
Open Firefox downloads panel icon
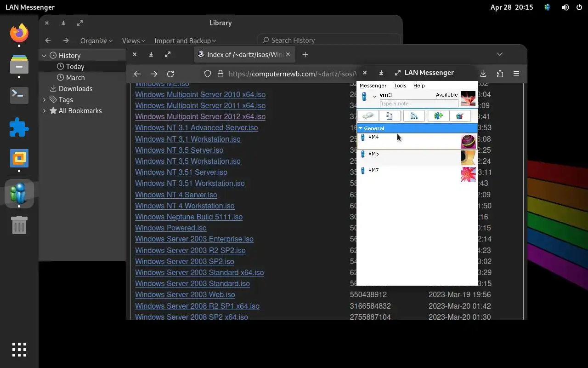coord(483,74)
